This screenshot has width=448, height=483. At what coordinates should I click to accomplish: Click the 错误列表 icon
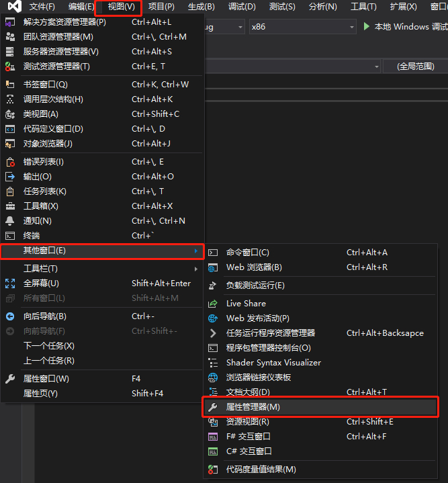pyautogui.click(x=10, y=162)
